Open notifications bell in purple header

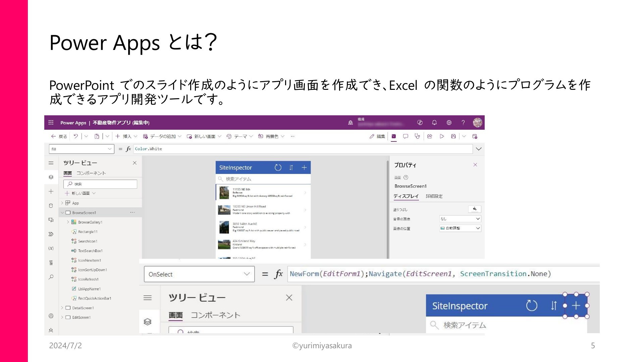[x=434, y=123]
